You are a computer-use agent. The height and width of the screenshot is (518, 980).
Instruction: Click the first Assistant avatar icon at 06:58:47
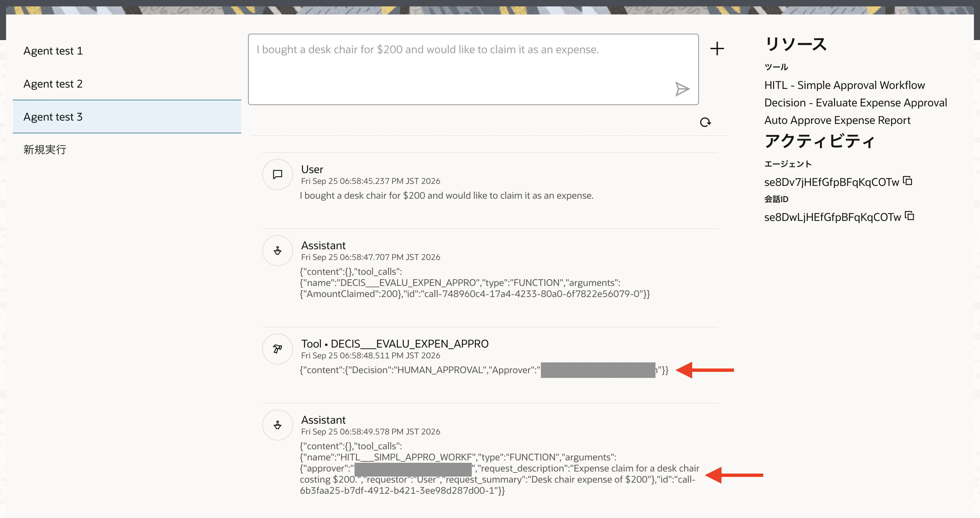tap(277, 250)
